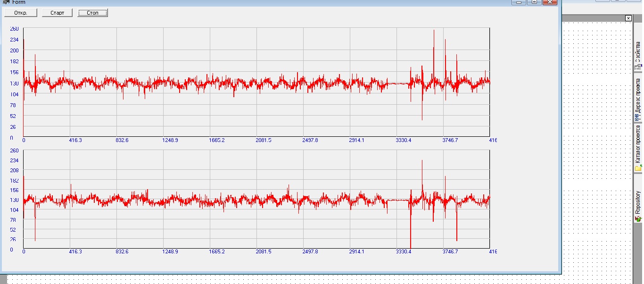Switch to the Дерево проекта tab
Screen dimensions: 644x284
point(638,95)
